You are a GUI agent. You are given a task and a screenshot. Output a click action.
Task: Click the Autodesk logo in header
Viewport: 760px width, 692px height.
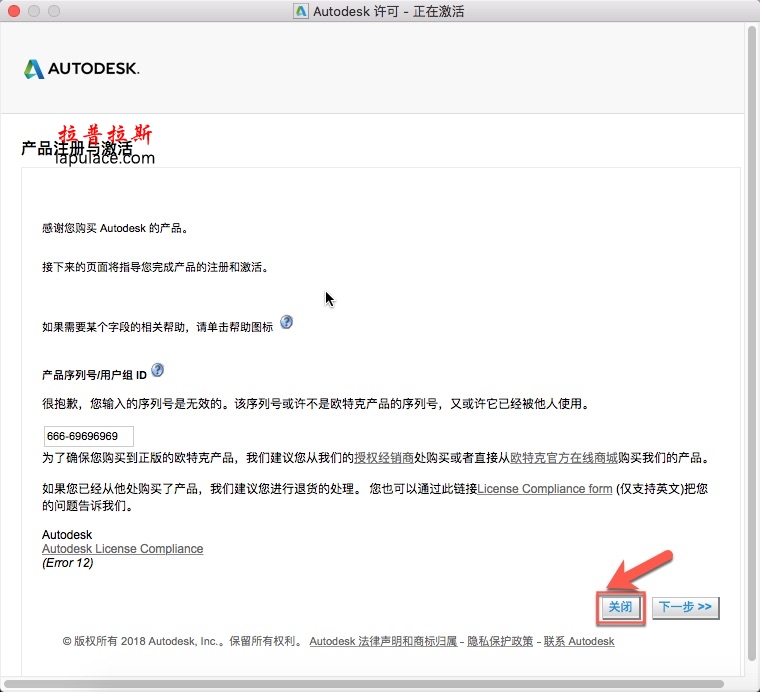pyautogui.click(x=81, y=69)
